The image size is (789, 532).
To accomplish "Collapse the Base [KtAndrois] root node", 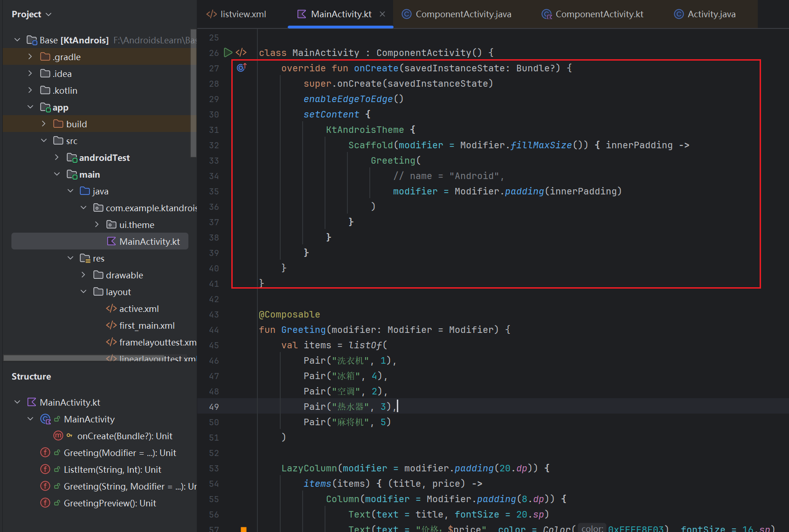I will 17,40.
